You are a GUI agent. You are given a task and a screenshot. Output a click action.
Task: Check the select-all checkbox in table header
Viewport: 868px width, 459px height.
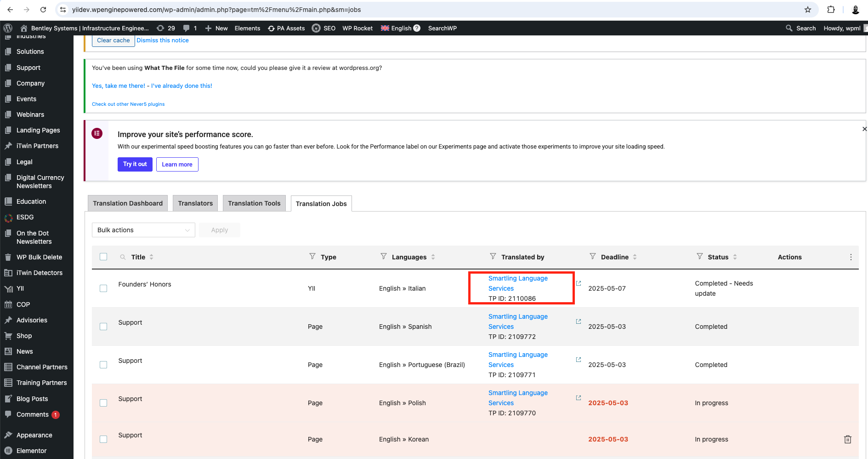(103, 257)
